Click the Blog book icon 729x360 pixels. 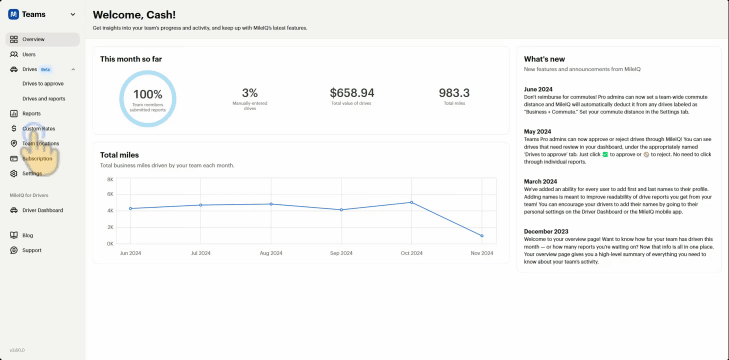[x=14, y=235]
